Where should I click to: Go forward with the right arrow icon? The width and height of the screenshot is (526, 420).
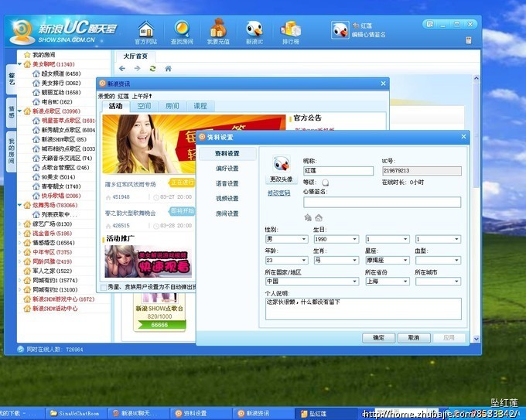[137, 68]
